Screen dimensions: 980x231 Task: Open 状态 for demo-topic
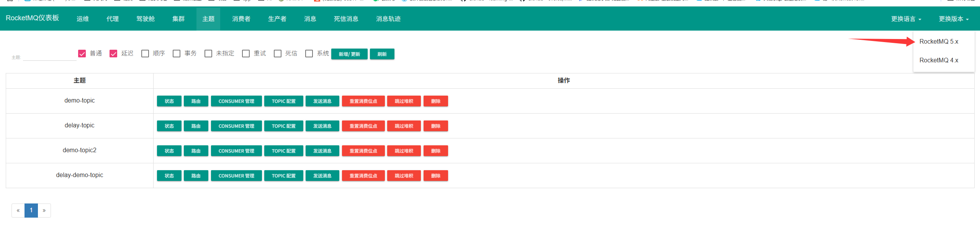(x=169, y=101)
